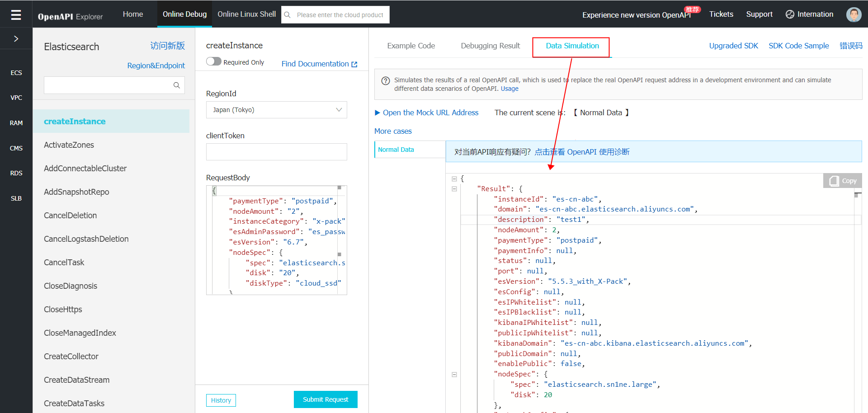
Task: Collapse the "nodeSpec" JSON node
Action: [x=454, y=375]
